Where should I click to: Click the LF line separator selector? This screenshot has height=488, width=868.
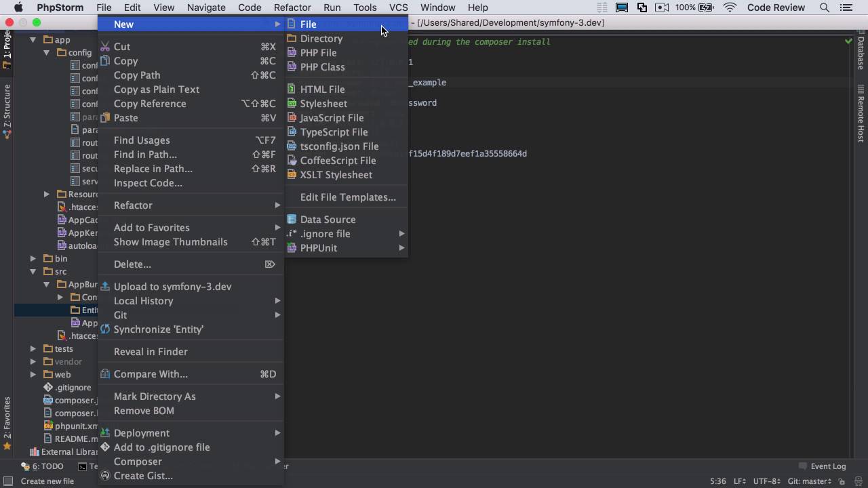(x=740, y=481)
